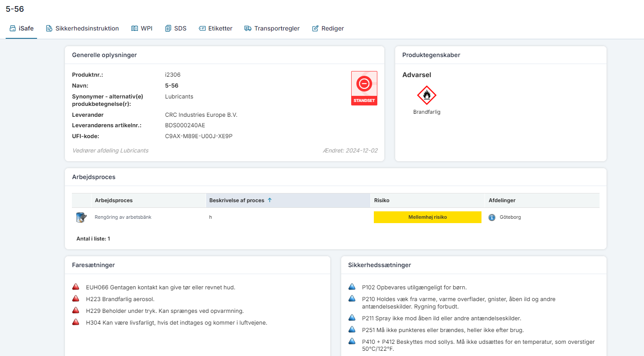644x356 pixels.
Task: Click the product number i2306
Action: point(173,75)
